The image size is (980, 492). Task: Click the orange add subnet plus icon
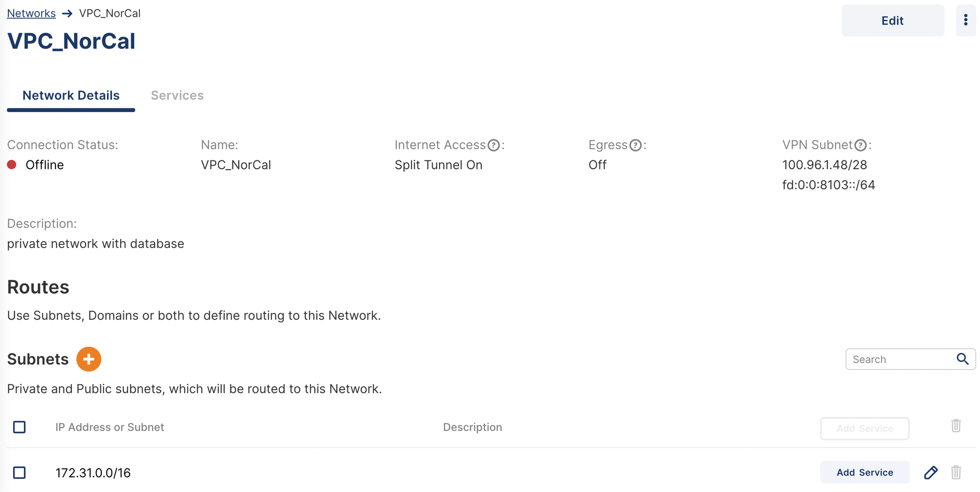tap(89, 359)
